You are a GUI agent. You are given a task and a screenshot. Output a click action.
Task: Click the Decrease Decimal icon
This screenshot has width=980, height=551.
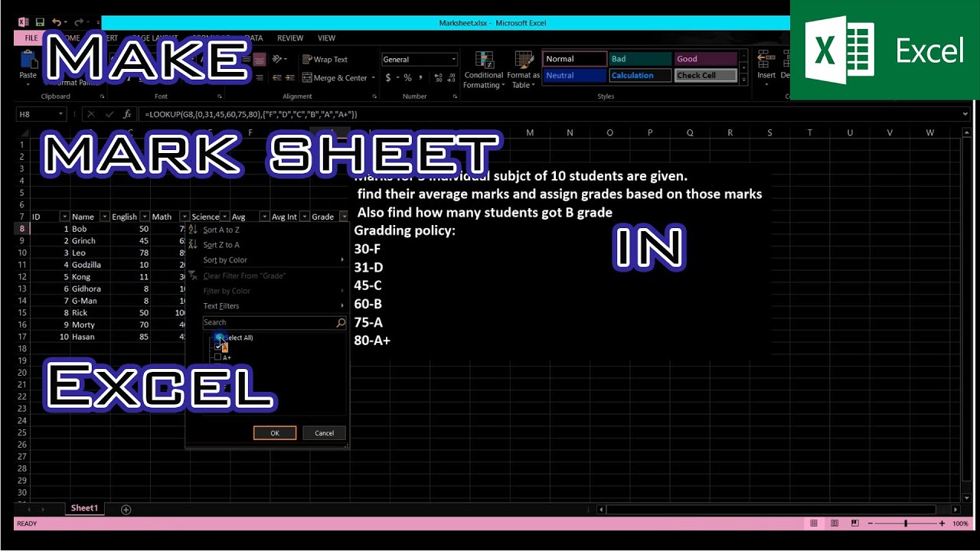(x=452, y=77)
